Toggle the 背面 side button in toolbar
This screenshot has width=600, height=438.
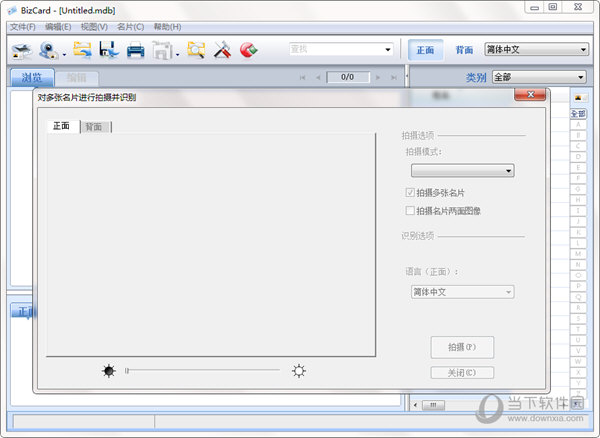tap(464, 50)
